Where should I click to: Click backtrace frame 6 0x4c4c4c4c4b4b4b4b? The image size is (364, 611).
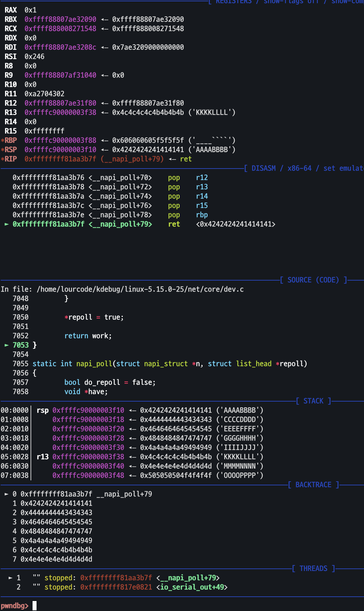pos(52,550)
